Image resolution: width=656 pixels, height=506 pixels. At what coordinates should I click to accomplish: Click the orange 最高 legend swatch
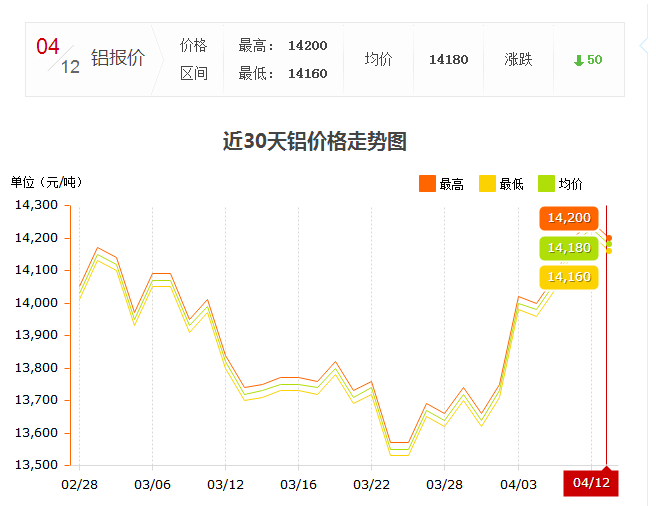[427, 183]
